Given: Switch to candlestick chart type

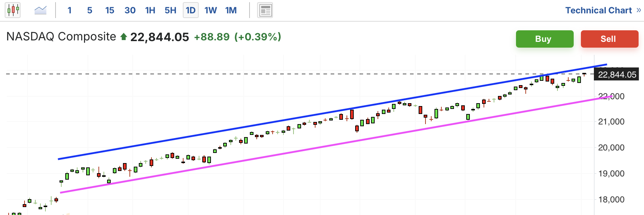Looking at the screenshot, I should click(x=13, y=10).
